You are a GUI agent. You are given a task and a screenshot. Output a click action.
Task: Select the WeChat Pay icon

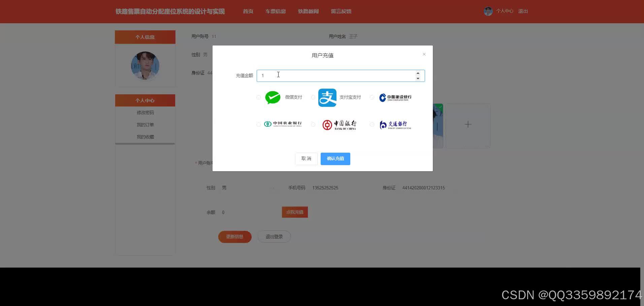coord(272,97)
